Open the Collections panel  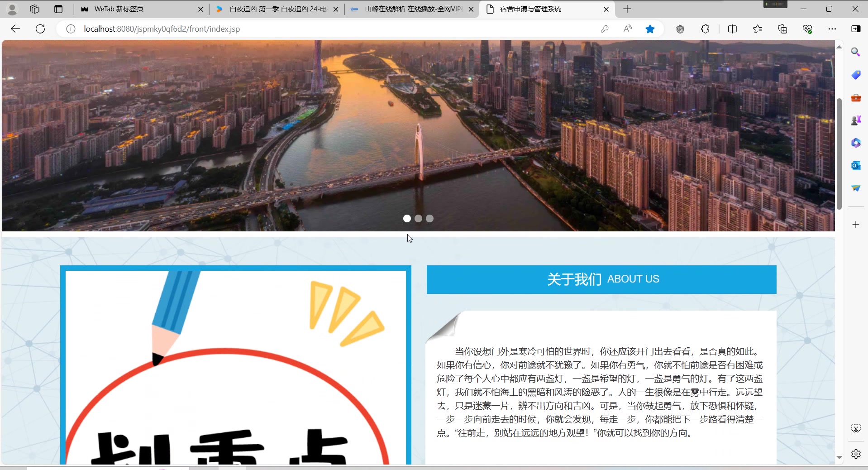(782, 29)
